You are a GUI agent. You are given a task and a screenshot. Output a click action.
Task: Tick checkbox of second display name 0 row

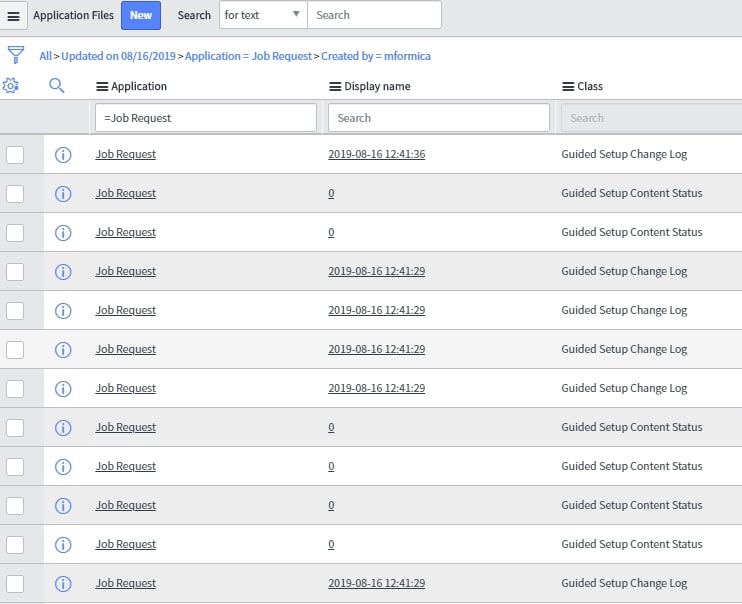15,233
